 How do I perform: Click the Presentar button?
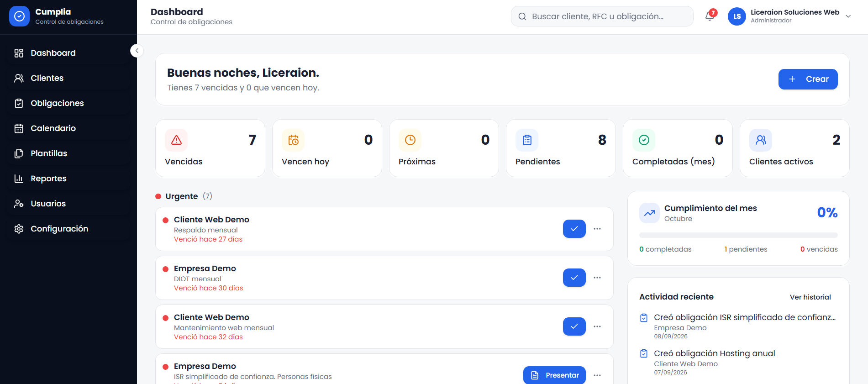[554, 375]
